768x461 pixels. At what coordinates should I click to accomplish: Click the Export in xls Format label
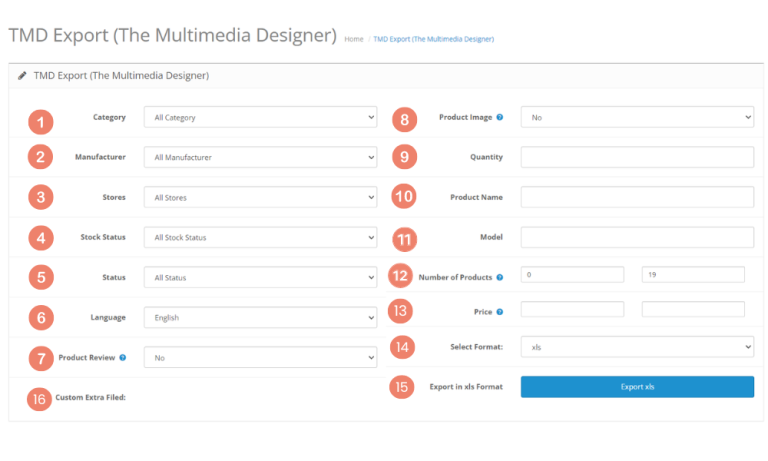pos(466,387)
